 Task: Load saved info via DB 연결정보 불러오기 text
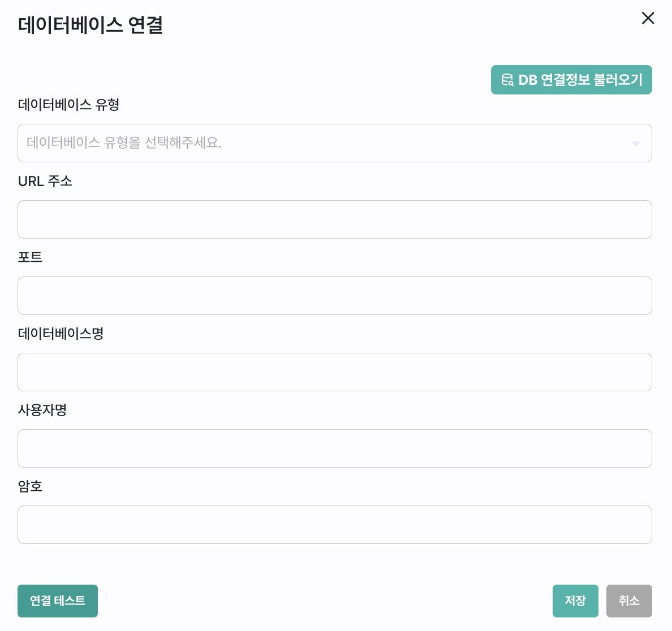580,80
